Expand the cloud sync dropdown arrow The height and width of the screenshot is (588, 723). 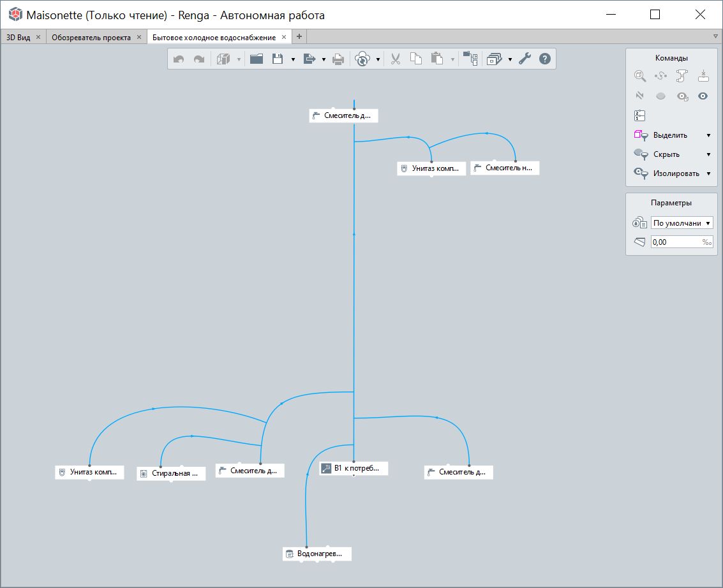(378, 59)
